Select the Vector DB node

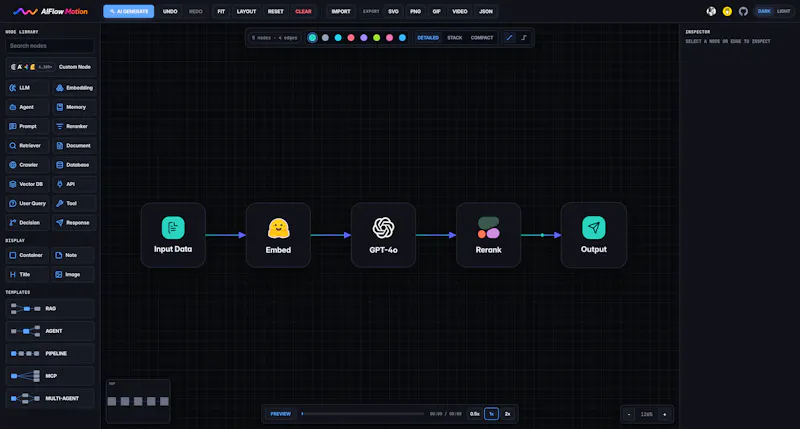click(28, 184)
